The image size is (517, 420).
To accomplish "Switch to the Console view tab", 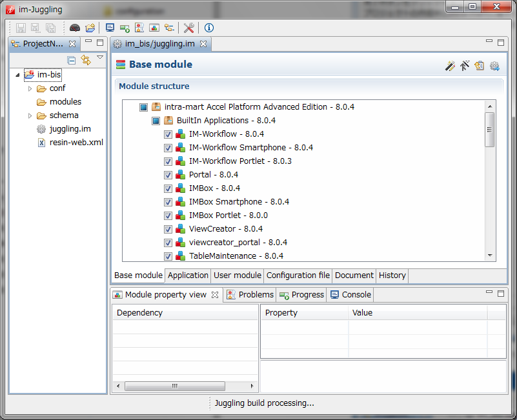I will [x=351, y=295].
